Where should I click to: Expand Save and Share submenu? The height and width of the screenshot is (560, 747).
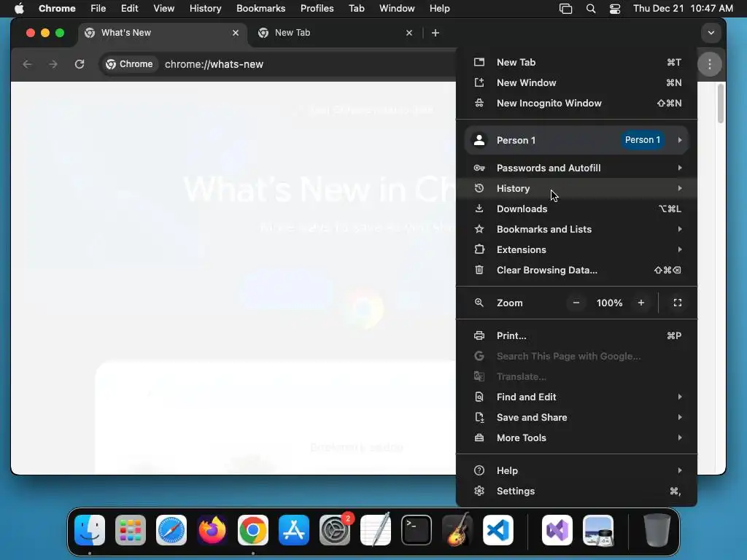point(576,418)
